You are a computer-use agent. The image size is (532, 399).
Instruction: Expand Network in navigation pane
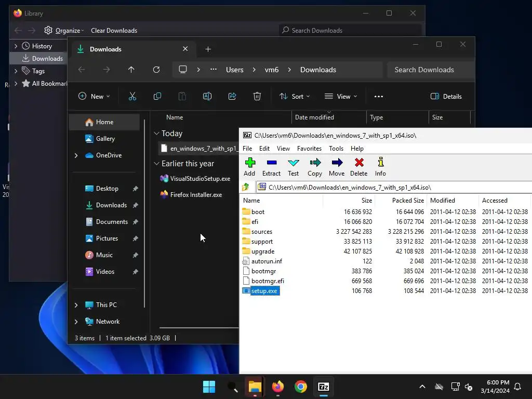(76, 322)
